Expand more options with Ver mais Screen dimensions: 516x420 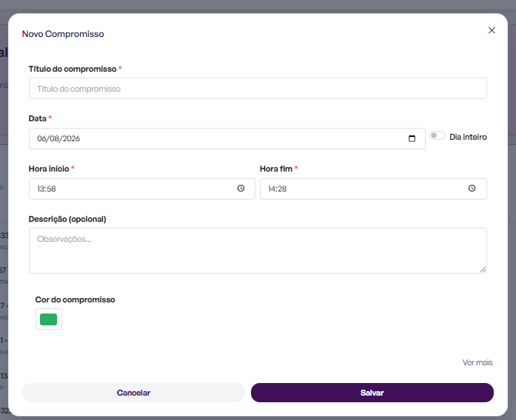[x=478, y=362]
